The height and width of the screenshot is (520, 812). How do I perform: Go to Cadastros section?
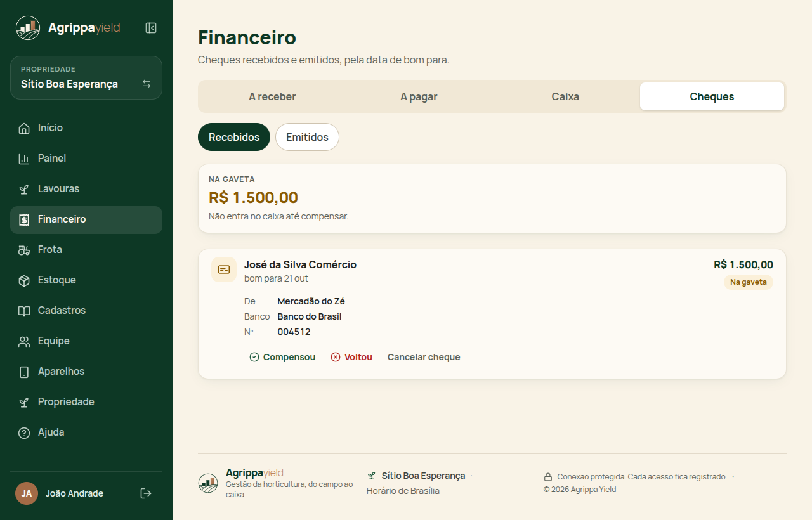(86, 311)
